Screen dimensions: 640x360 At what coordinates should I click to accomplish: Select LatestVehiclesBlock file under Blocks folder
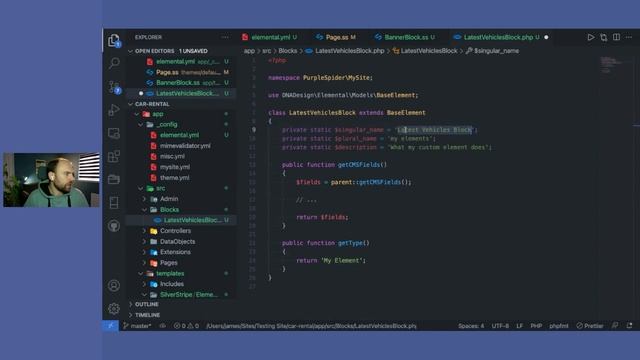pyautogui.click(x=182, y=220)
